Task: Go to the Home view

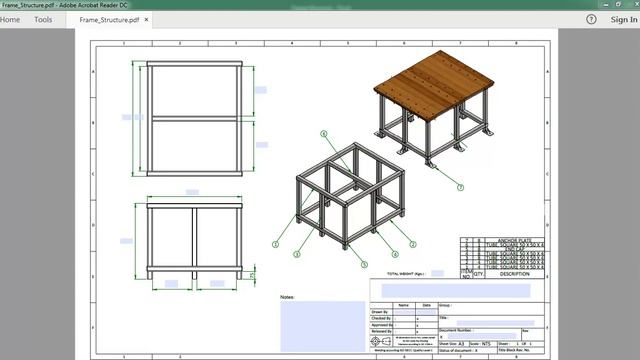Action: 10,20
